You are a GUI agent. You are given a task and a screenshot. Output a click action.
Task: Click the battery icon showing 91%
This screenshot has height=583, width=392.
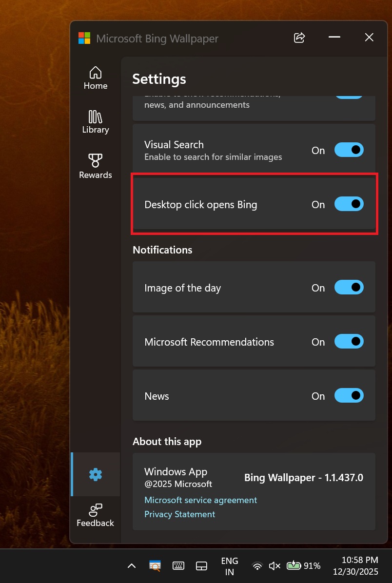pyautogui.click(x=294, y=565)
